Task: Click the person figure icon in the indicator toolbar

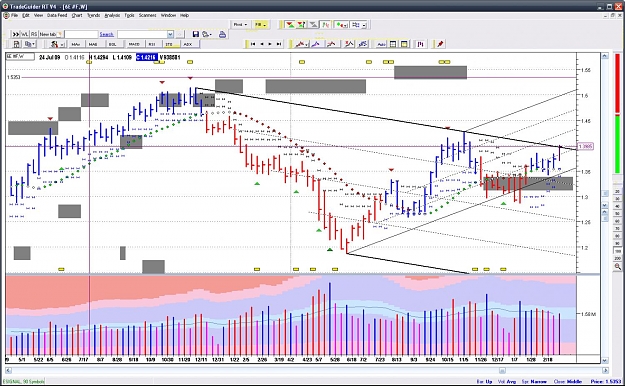Action: tap(56, 44)
